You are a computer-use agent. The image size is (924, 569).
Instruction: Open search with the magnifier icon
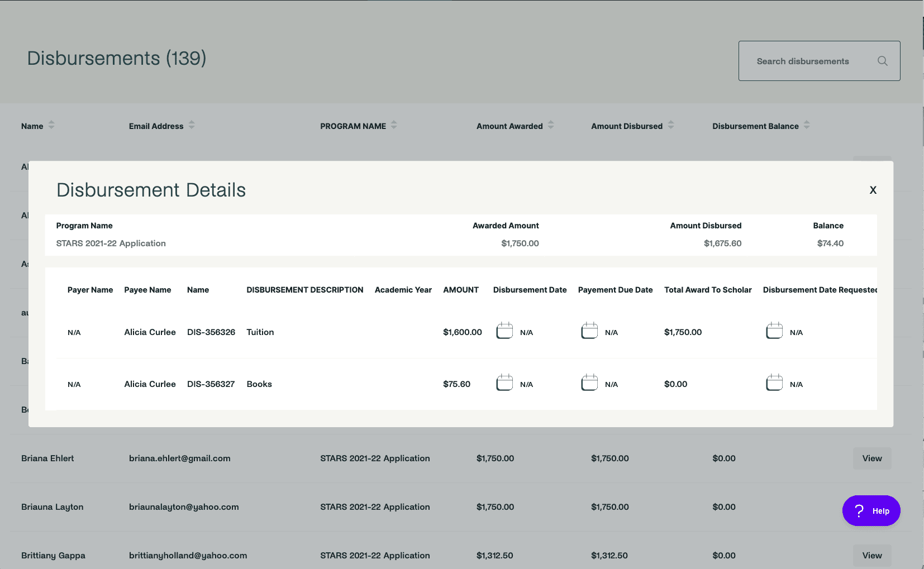click(883, 60)
